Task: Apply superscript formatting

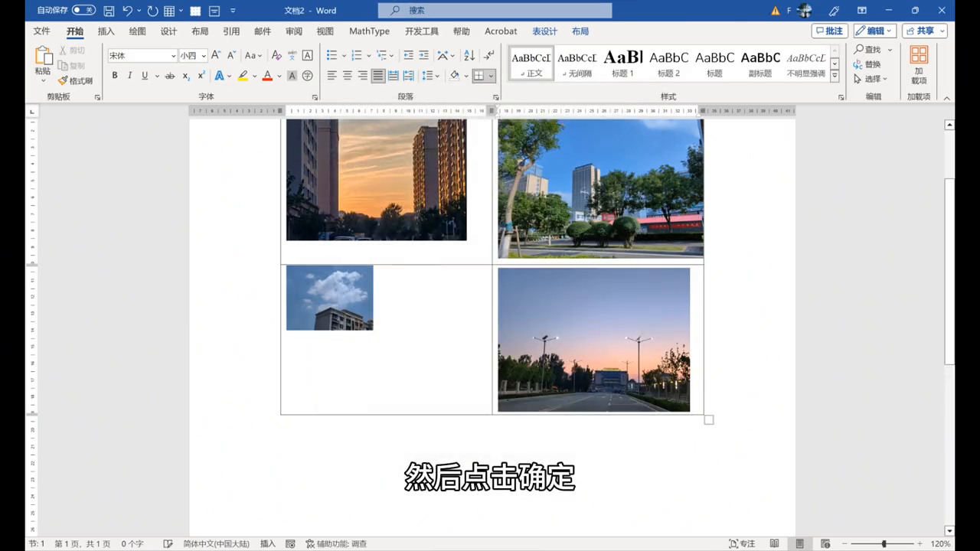Action: pos(201,76)
